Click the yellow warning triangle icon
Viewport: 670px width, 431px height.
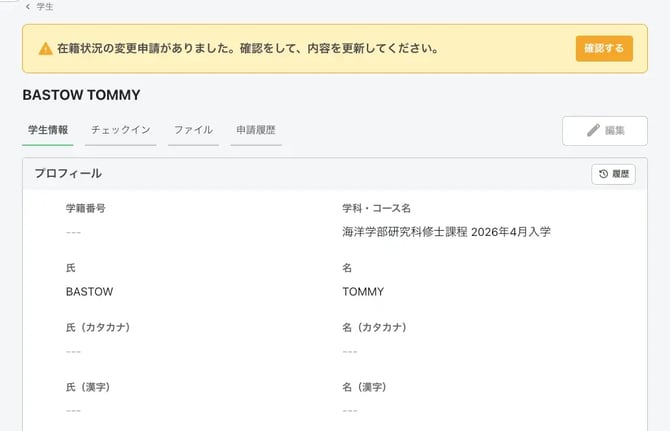(45, 49)
